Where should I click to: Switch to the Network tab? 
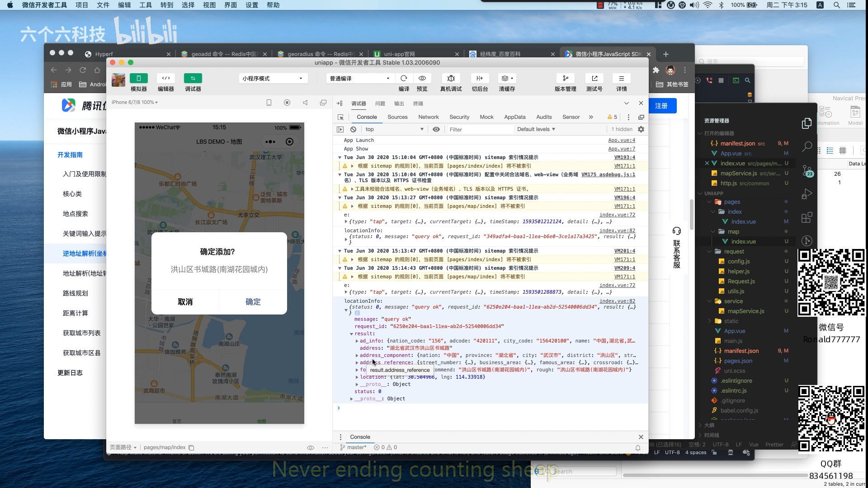pyautogui.click(x=429, y=117)
